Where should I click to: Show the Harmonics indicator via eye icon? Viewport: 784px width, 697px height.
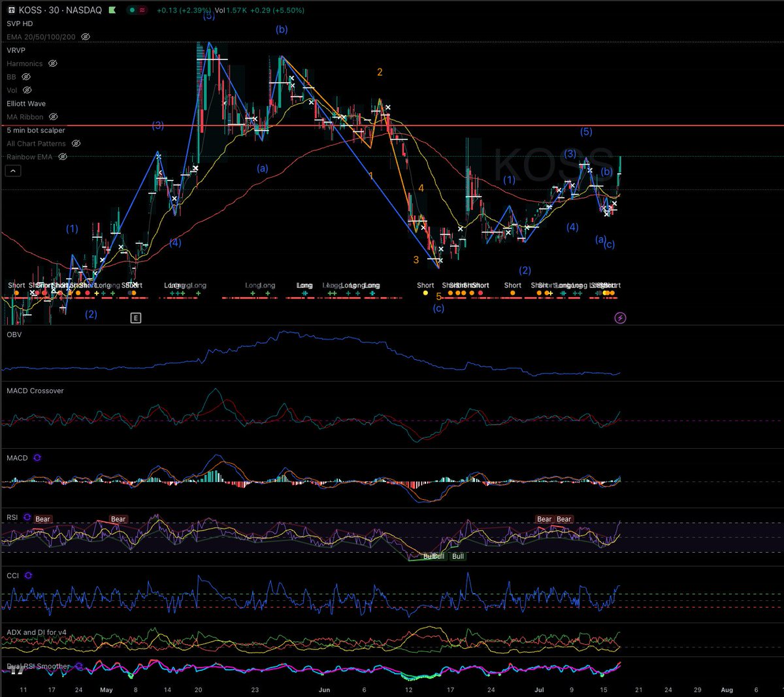click(x=53, y=64)
